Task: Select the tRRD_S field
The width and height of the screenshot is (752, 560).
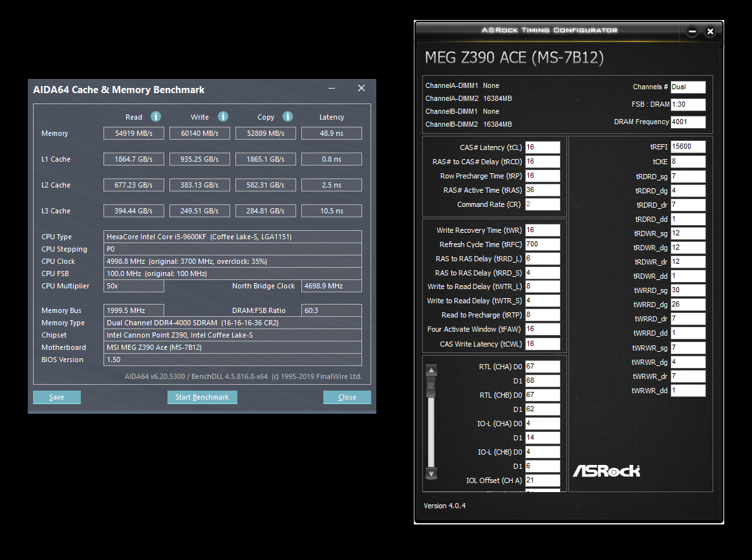Action: 543,273
